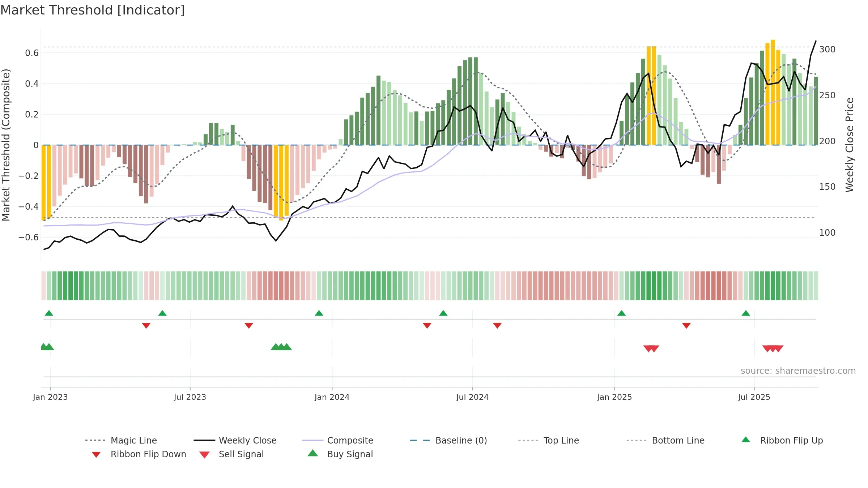
Task: Click the 300 right-axis price label
Action: coord(827,50)
